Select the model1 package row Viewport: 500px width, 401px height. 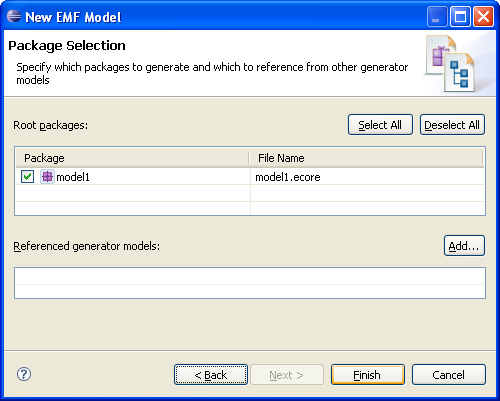pos(250,177)
